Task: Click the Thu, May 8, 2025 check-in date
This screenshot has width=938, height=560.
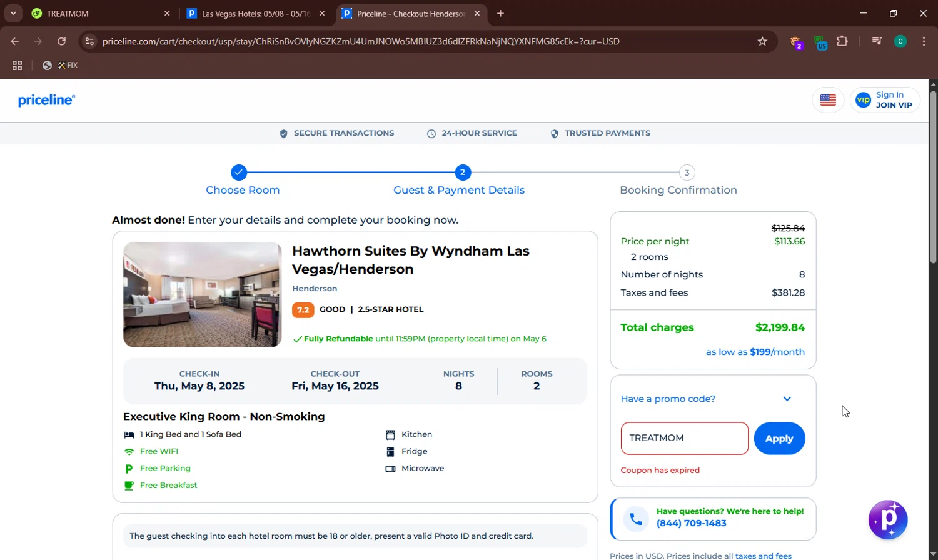Action: point(199,386)
